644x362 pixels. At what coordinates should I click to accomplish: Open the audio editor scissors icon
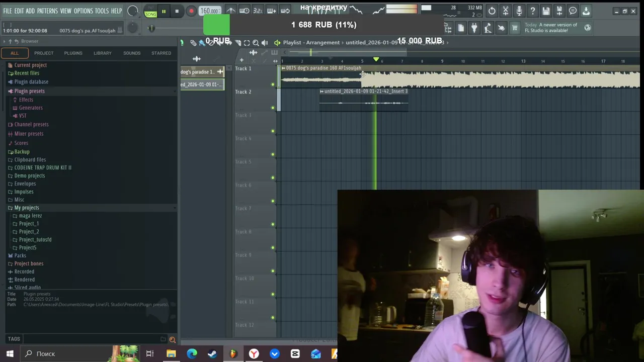pyautogui.click(x=506, y=11)
